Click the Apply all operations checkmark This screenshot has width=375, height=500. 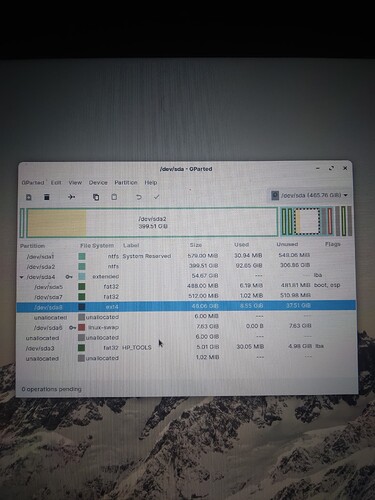[x=156, y=197]
